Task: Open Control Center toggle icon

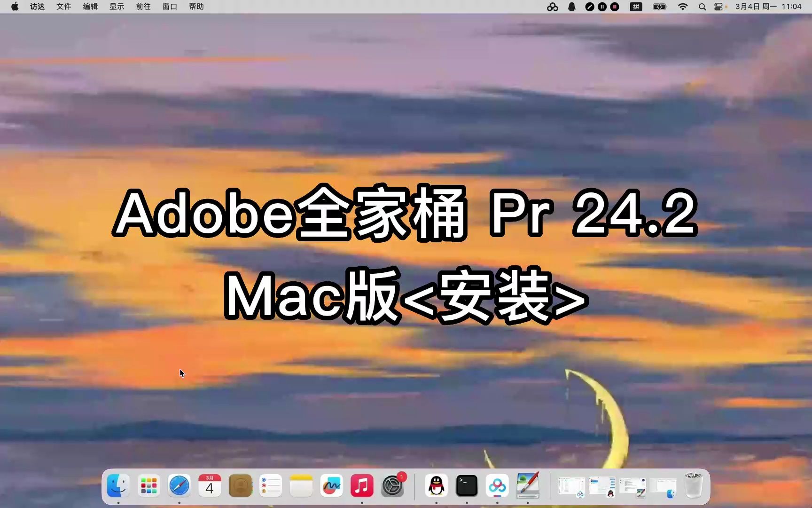Action: pyautogui.click(x=718, y=7)
